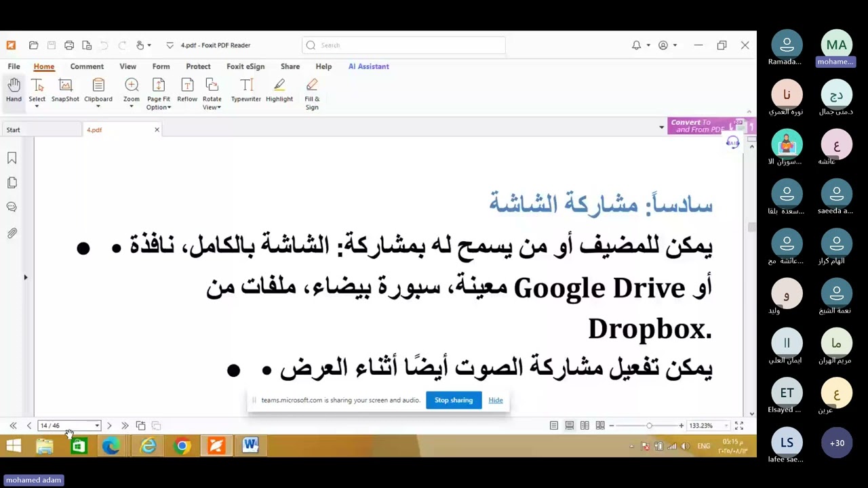Open the +30 more participants button

837,443
